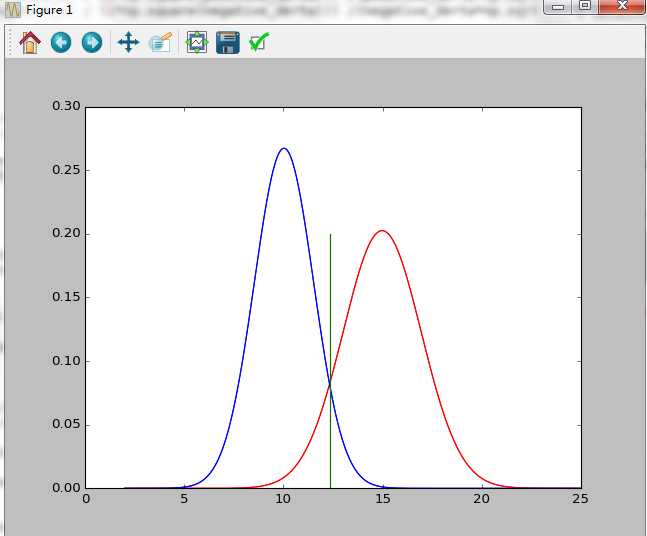Go forward to next view

point(92,42)
